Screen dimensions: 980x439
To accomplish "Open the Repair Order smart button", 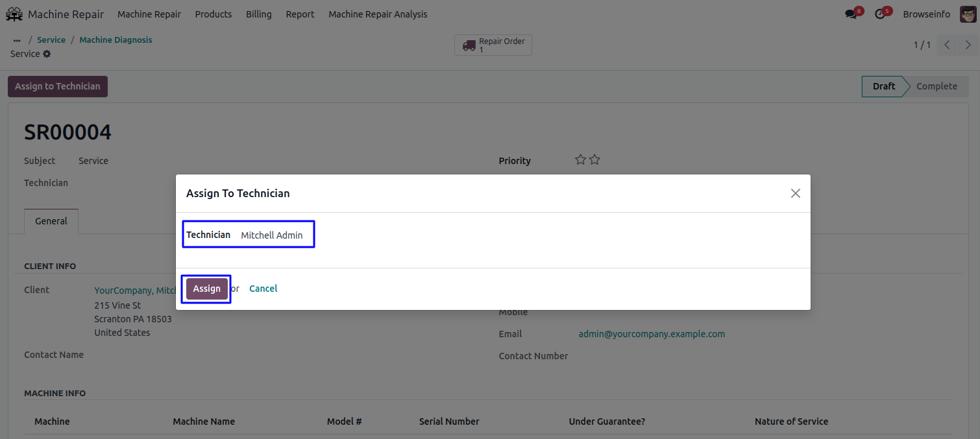I will pyautogui.click(x=493, y=45).
